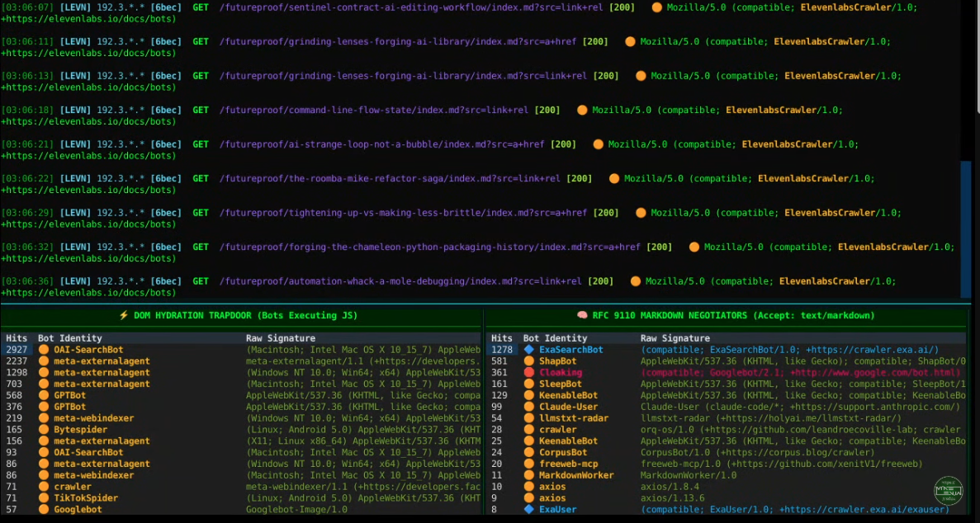Select the meta-externalagent row with 703 hits
980x523 pixels.
click(242, 384)
